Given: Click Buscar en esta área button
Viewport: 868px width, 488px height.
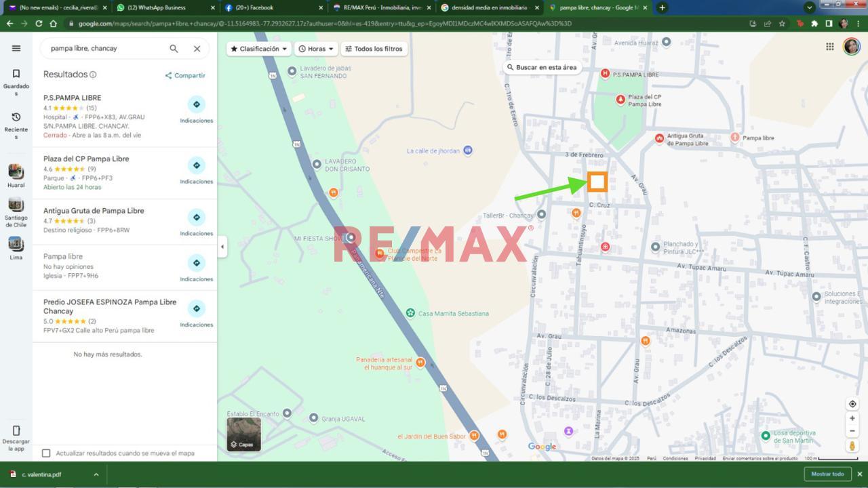Looking at the screenshot, I should 541,68.
